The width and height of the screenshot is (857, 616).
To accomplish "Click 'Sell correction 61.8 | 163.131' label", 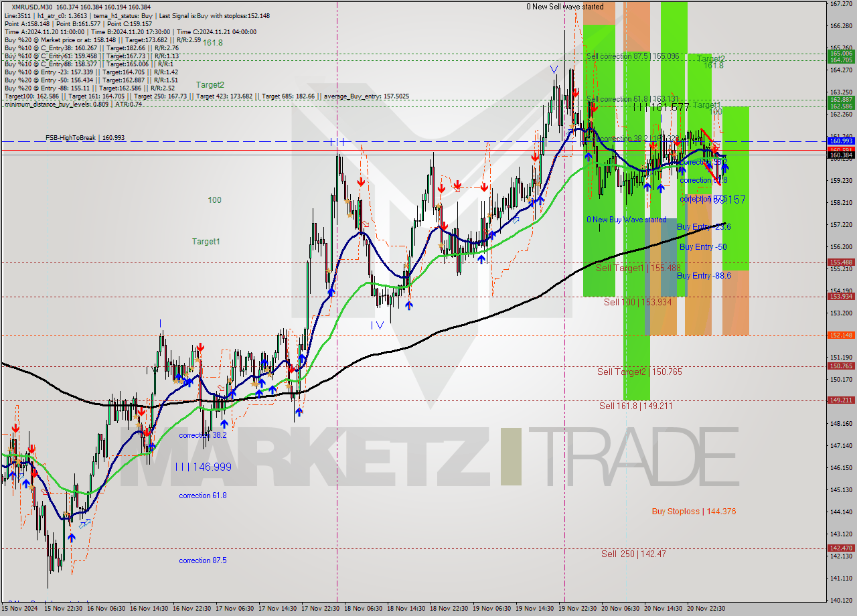I will tap(633, 98).
